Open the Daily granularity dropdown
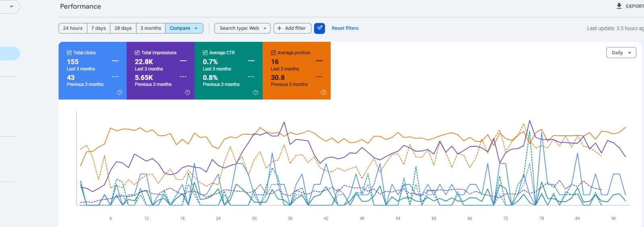This screenshot has height=227, width=644. click(x=621, y=53)
